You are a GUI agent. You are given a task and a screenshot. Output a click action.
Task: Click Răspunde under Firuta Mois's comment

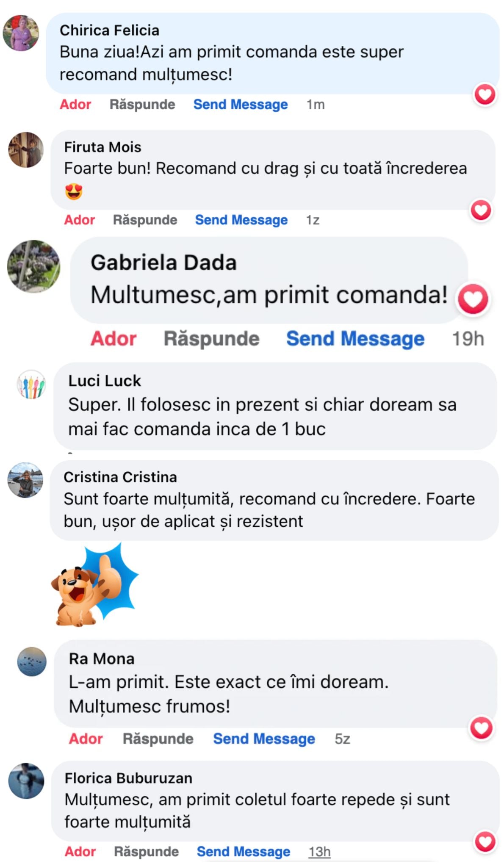point(145,220)
